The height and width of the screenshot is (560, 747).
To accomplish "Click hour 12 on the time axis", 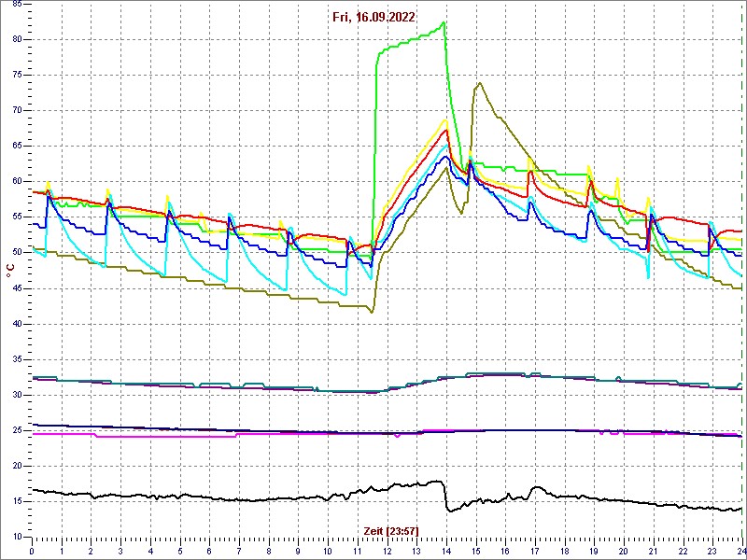I will point(388,551).
